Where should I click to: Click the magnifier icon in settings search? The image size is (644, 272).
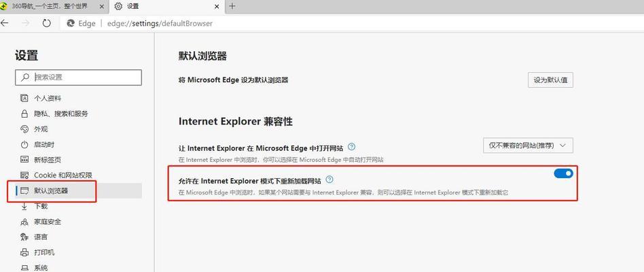tap(25, 78)
